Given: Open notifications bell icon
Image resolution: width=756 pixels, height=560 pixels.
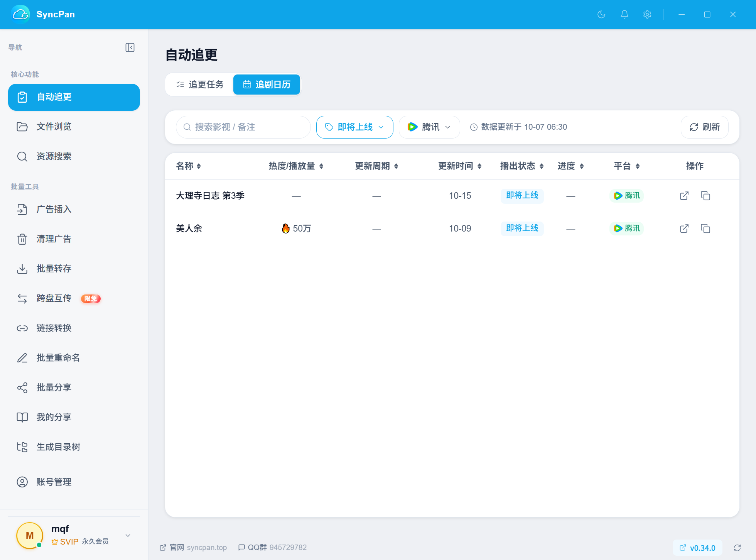Looking at the screenshot, I should point(624,15).
